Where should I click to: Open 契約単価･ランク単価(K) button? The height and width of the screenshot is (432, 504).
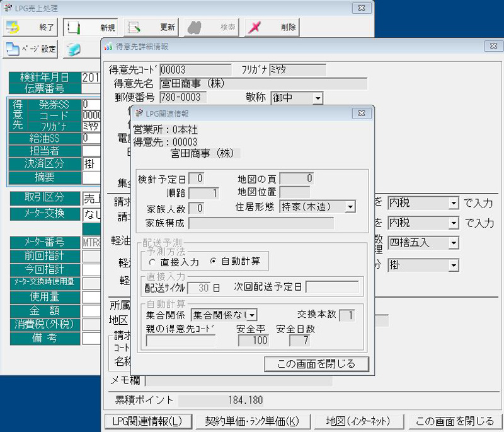pos(252,421)
